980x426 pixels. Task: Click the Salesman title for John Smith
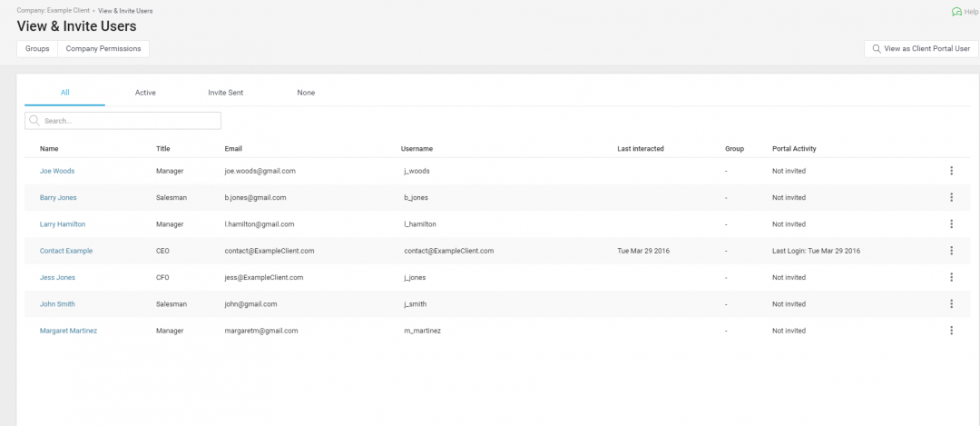click(171, 303)
